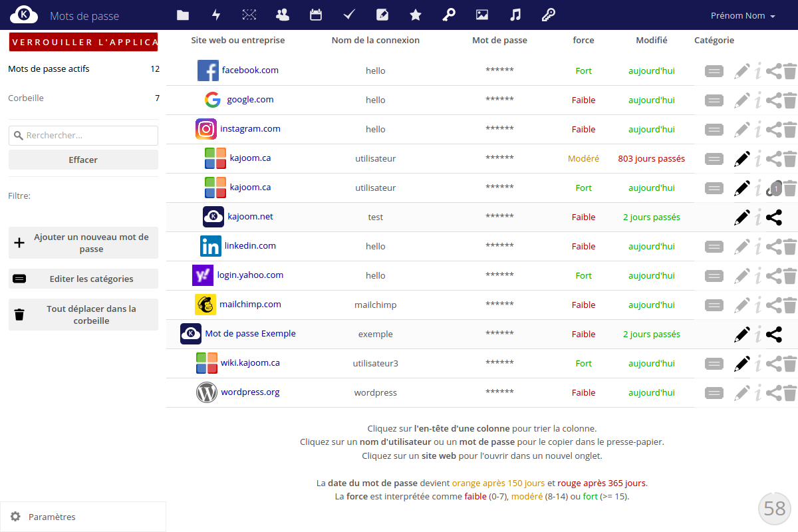Open the Activity lightning bolt icon

point(216,15)
